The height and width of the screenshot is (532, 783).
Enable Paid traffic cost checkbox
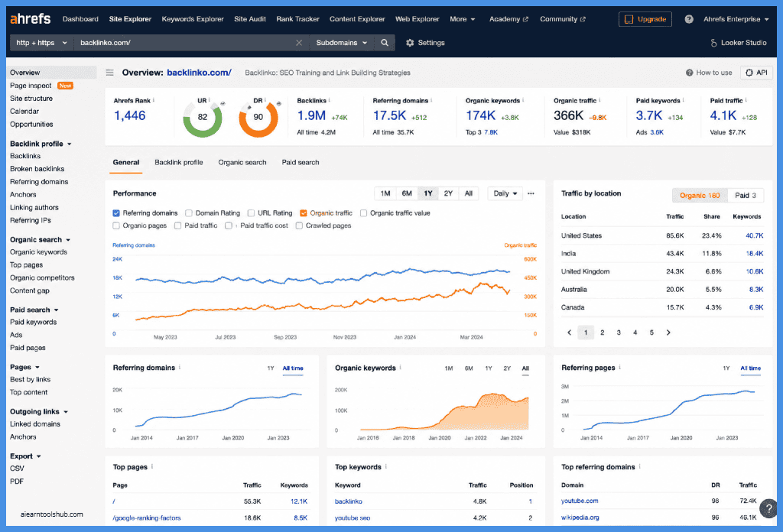tap(228, 225)
